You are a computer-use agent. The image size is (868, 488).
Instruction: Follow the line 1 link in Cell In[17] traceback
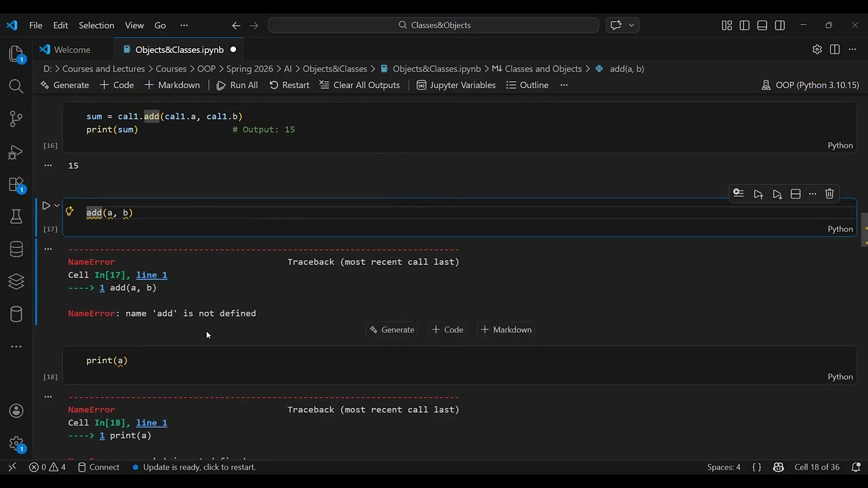point(151,275)
